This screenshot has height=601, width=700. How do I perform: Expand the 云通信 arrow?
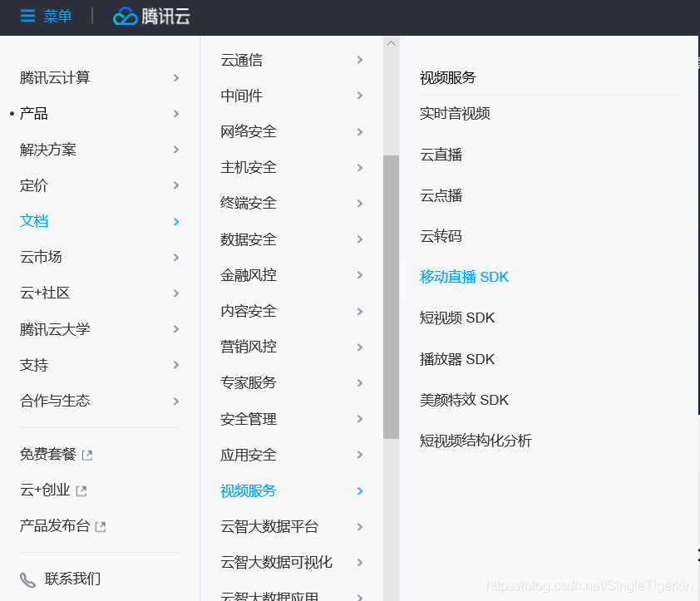pos(360,60)
